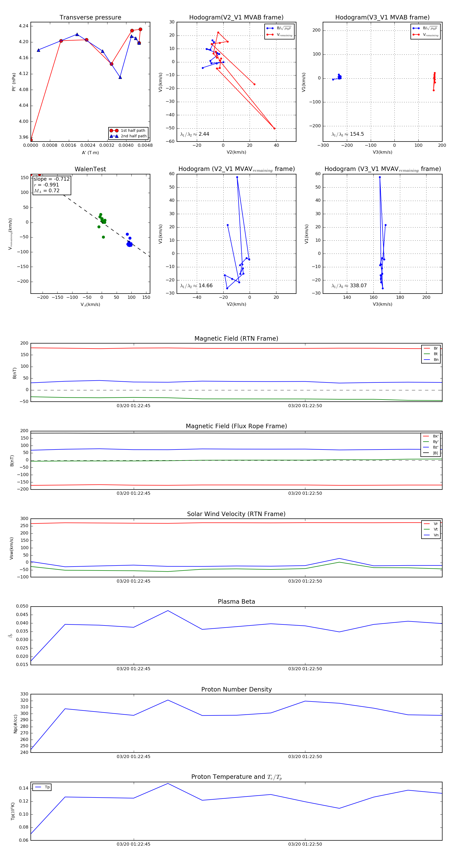Click the 'Solar Wind Velocity (RTN Frame)' title

click(236, 514)
